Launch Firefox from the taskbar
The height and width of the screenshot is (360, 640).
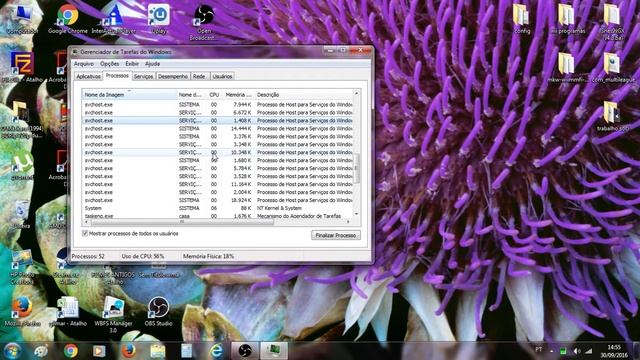coord(129,351)
